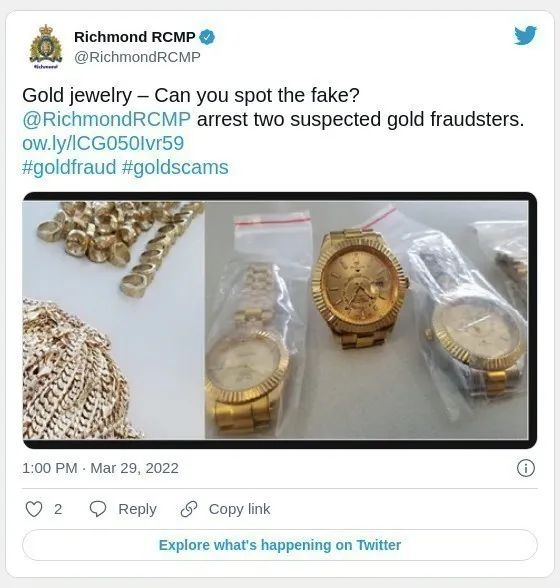Click the Copy link text
The height and width of the screenshot is (588, 560).
(x=239, y=509)
